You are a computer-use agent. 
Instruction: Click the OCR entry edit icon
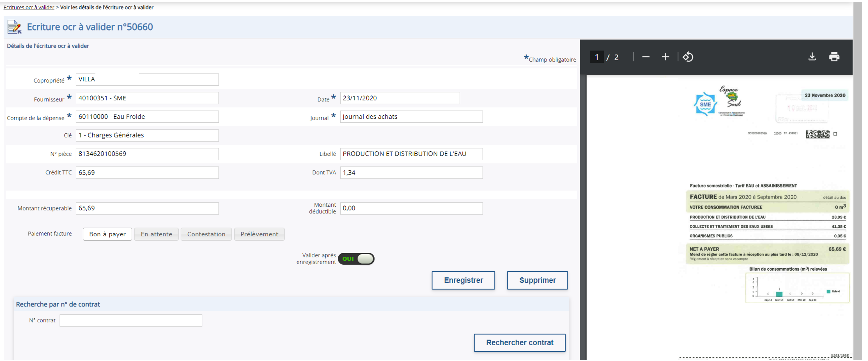[15, 27]
